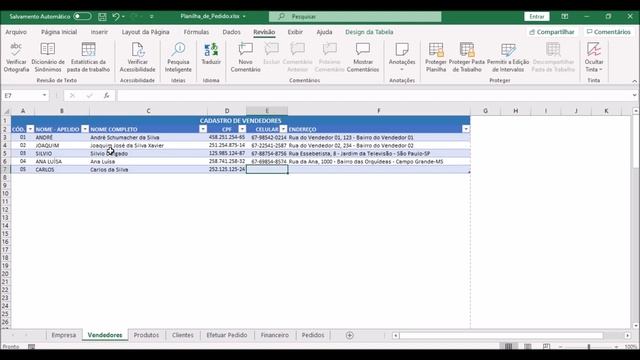This screenshot has width=640, height=360.
Task: Click the zoom slider handle
Action: pyautogui.click(x=589, y=347)
